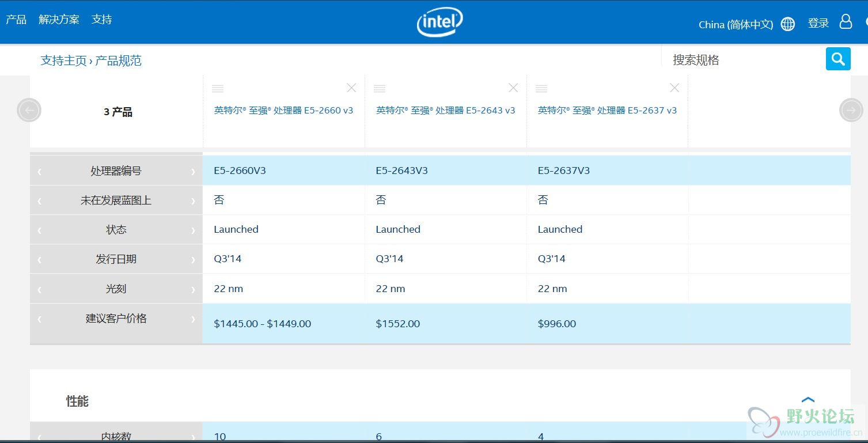Click right chevron on 处理器编号 row
This screenshot has height=443, width=868.
click(x=193, y=171)
